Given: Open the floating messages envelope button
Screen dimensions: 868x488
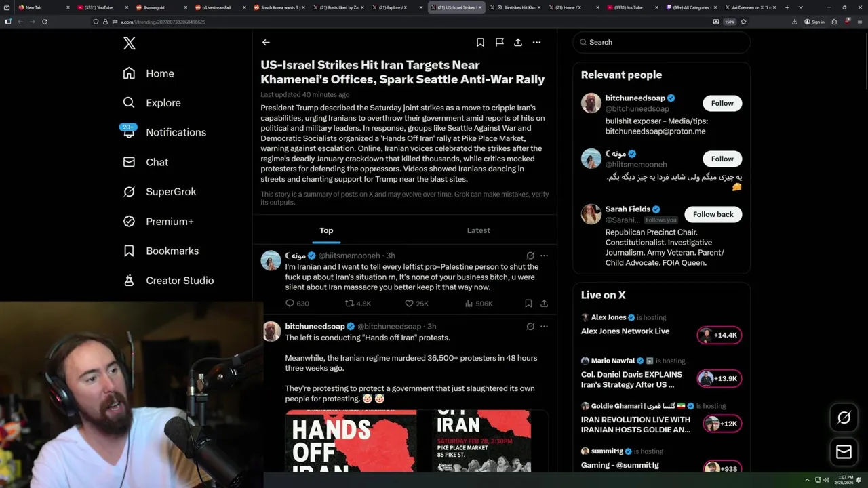Looking at the screenshot, I should coord(844,451).
